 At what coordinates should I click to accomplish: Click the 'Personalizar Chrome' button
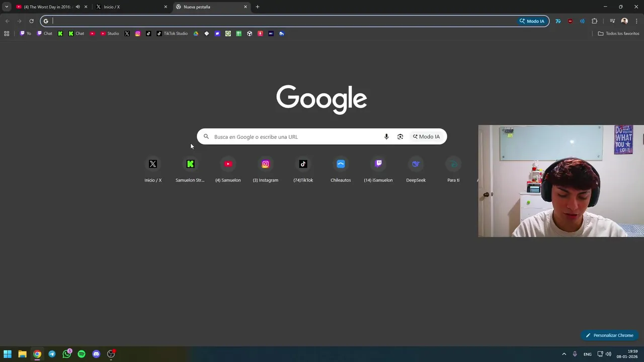609,335
